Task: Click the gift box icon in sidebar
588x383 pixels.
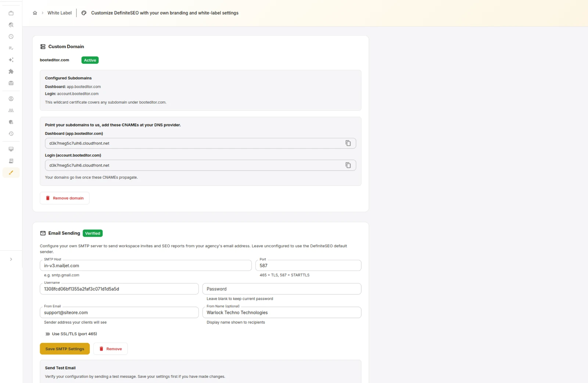Action: tap(11, 83)
